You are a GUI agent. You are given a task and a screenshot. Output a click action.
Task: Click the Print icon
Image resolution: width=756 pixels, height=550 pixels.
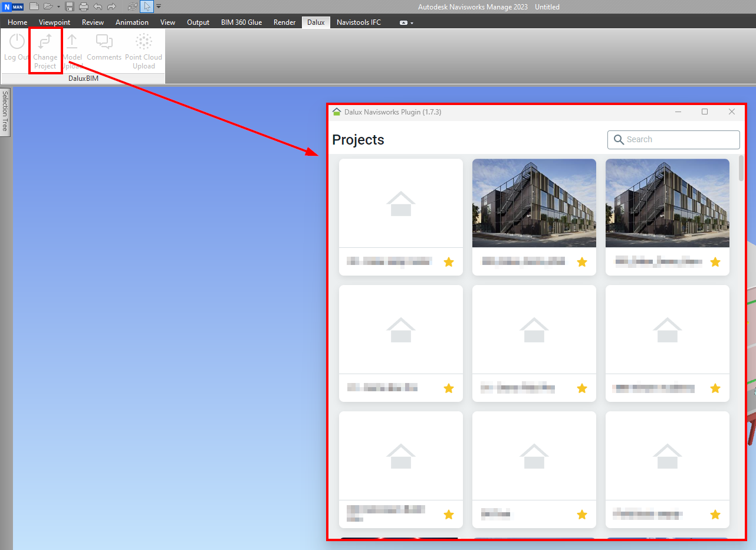pyautogui.click(x=83, y=6)
